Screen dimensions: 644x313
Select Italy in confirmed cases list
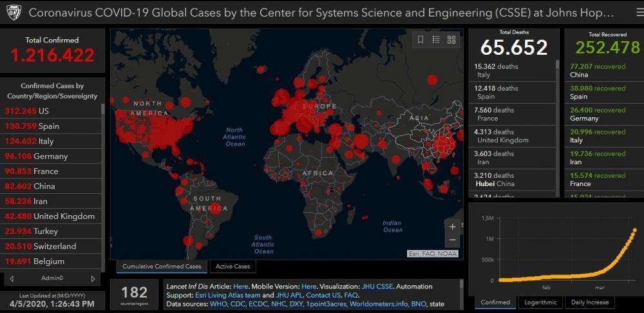point(51,141)
